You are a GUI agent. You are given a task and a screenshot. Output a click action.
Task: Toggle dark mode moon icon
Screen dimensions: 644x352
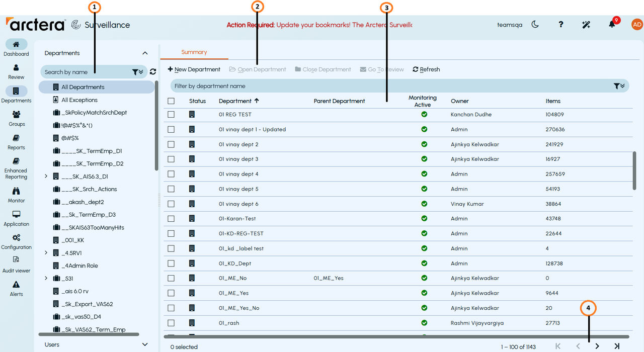point(535,24)
